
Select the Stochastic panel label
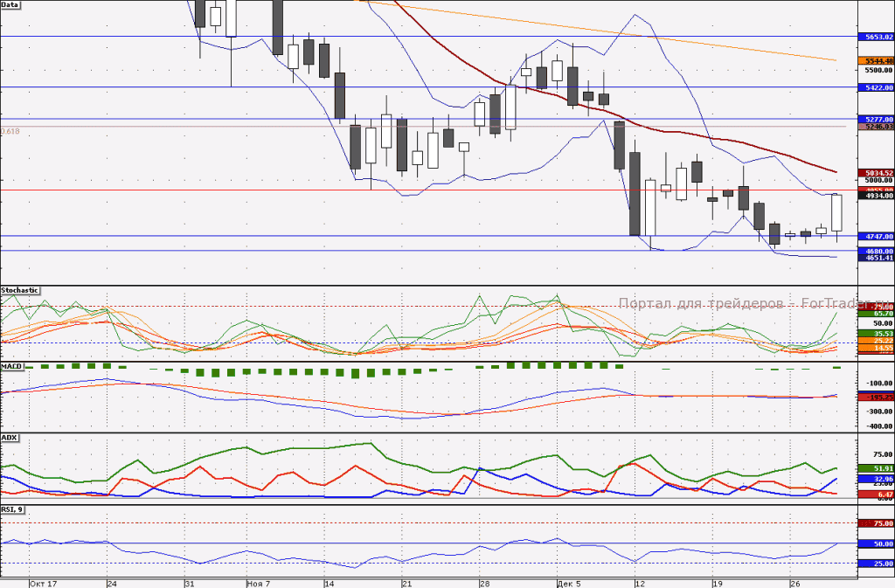20,290
